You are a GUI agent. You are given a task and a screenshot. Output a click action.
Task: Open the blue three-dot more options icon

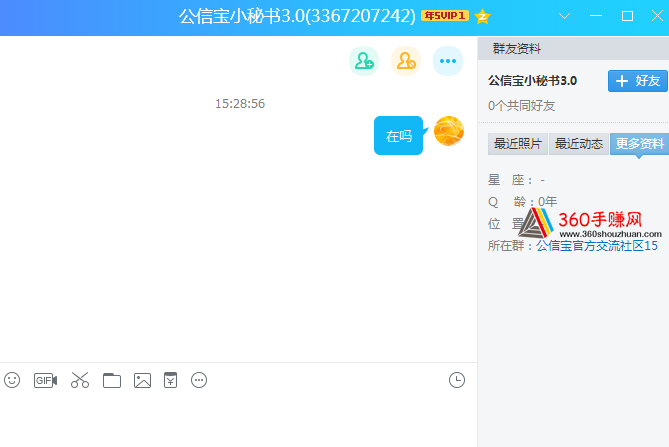click(x=448, y=61)
